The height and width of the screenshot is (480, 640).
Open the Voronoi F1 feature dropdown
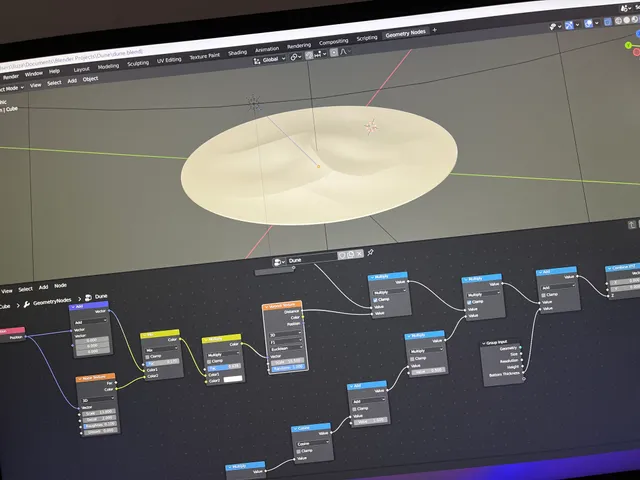(x=286, y=342)
